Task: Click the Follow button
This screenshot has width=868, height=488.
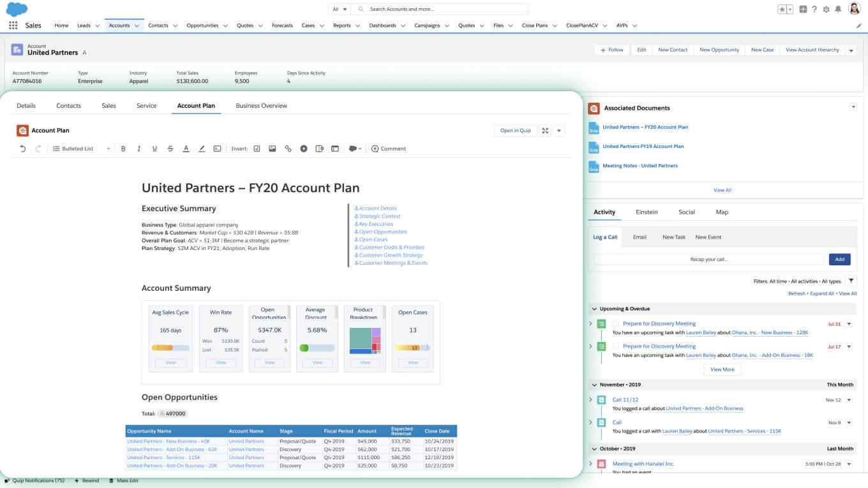Action: (x=612, y=50)
